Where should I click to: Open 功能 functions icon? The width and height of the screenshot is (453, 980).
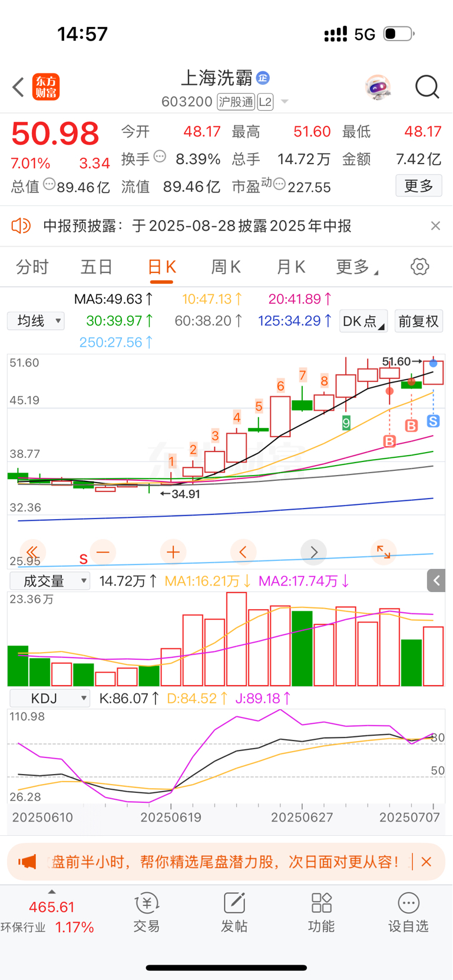pos(322,912)
